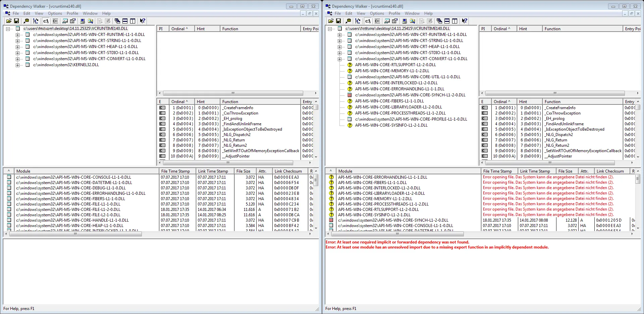Screen dimensions: 644x314
Task: Click right window exports list horizontal scrollbar thumb
Action: tap(550, 163)
